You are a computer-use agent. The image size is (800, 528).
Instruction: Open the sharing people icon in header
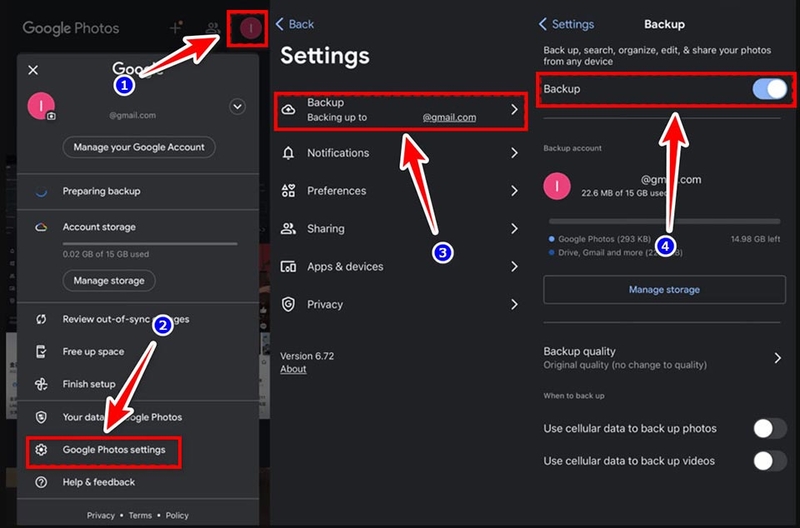(212, 28)
